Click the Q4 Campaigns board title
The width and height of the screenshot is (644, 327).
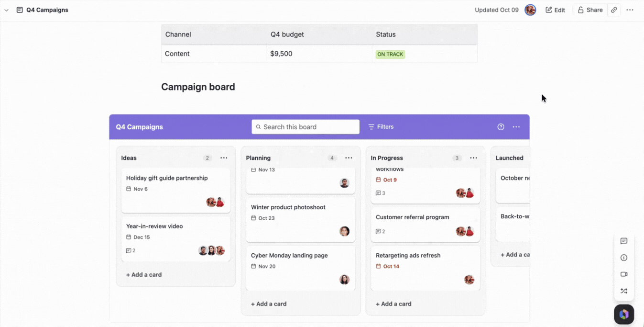click(140, 127)
